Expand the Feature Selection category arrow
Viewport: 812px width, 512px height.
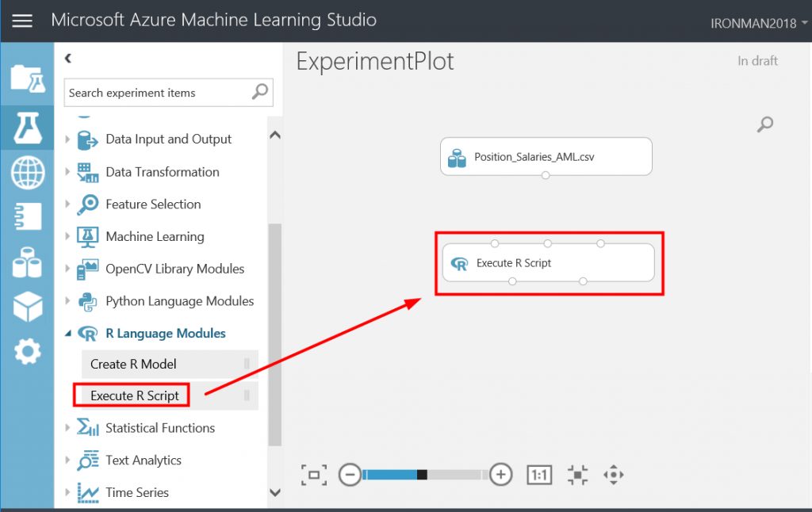point(67,204)
